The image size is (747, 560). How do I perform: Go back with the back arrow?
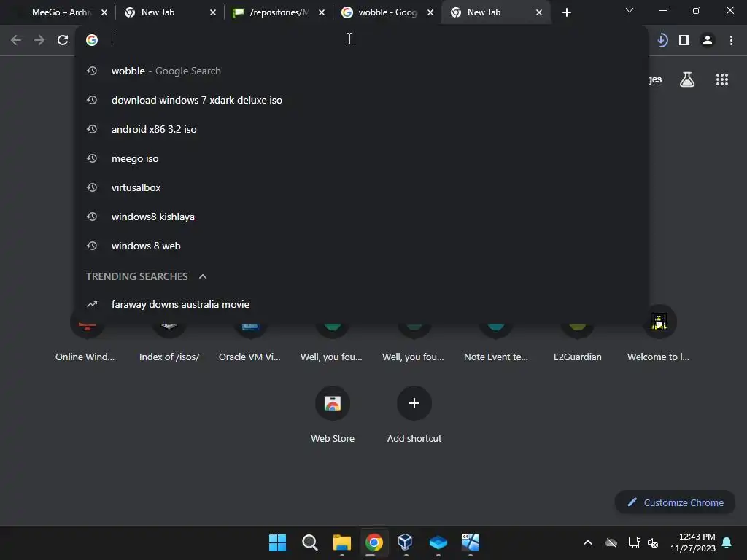click(16, 40)
